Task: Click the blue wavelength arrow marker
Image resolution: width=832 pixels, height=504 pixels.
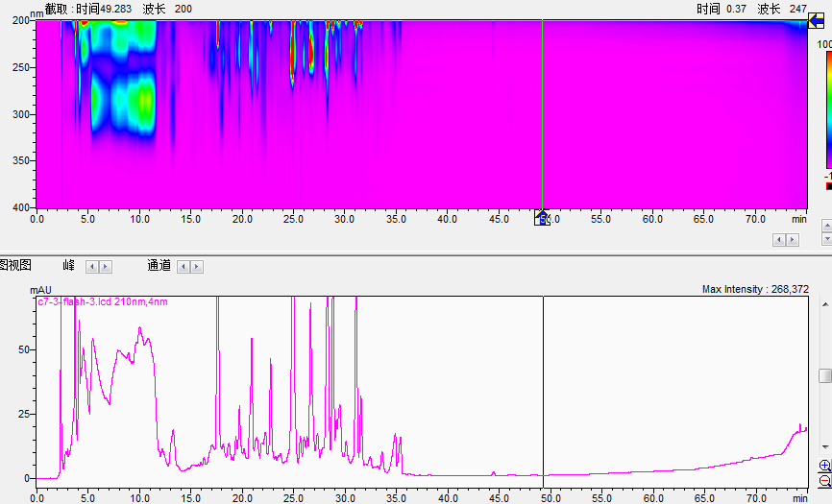Action: point(816,21)
